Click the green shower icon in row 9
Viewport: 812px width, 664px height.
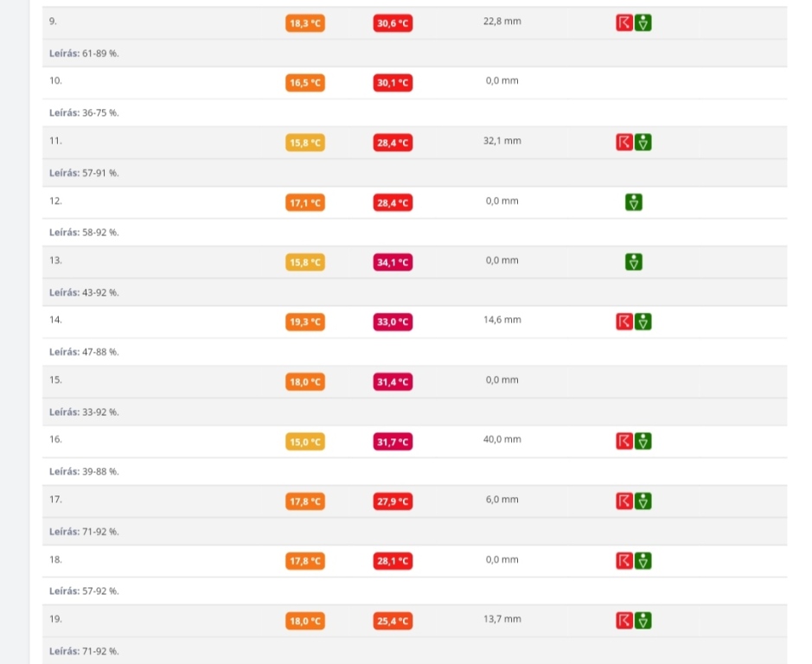click(643, 23)
